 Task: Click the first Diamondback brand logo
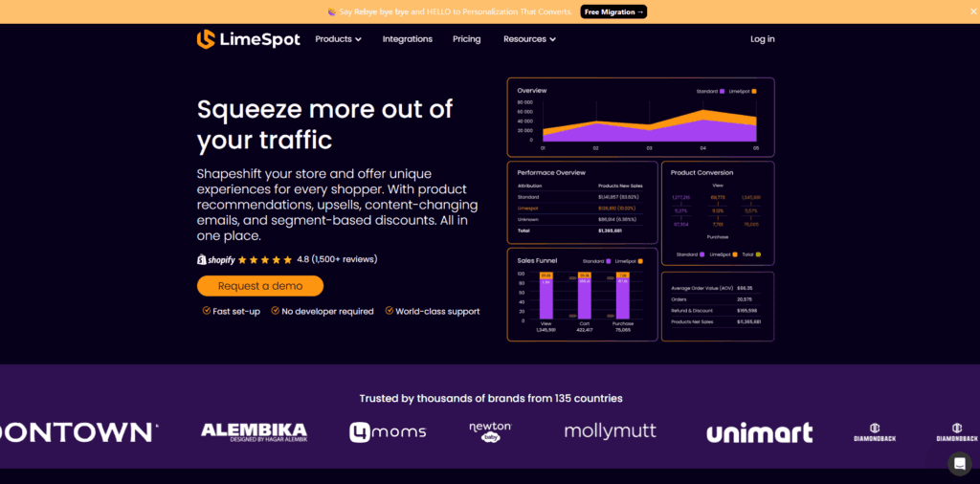[875, 432]
